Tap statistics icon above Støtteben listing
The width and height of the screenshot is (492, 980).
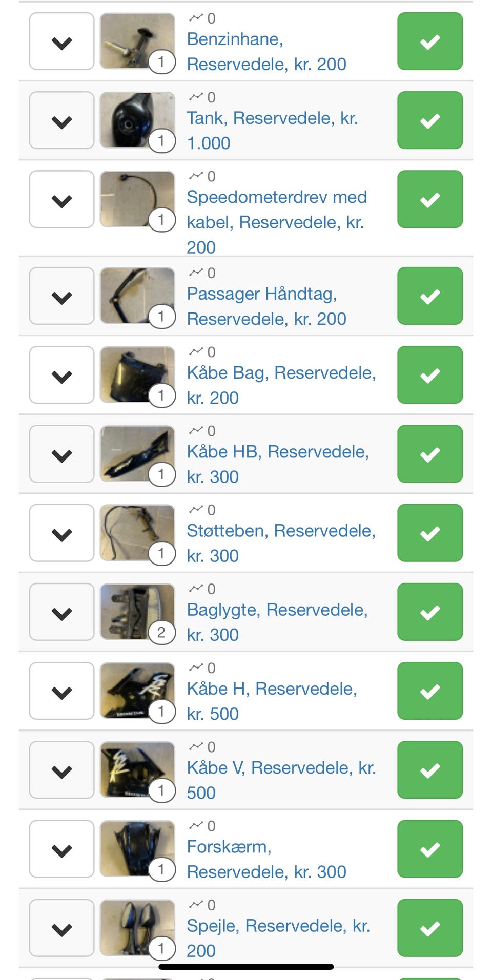click(x=196, y=509)
